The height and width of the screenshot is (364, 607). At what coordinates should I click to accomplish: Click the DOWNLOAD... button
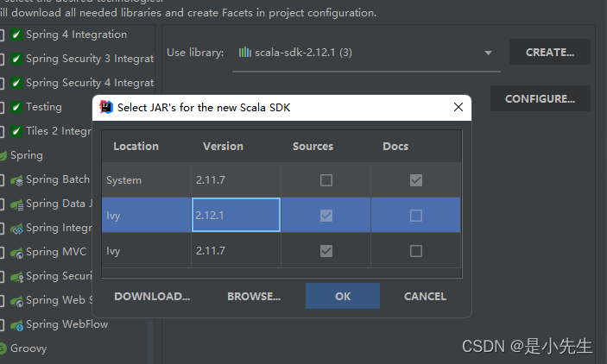pyautogui.click(x=152, y=296)
